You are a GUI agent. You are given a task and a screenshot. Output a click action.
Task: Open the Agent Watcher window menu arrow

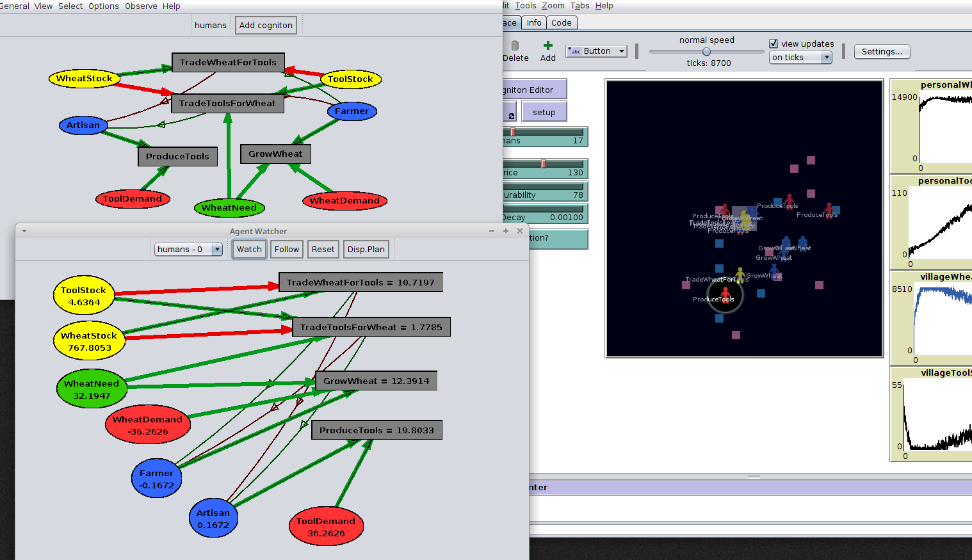coord(24,231)
